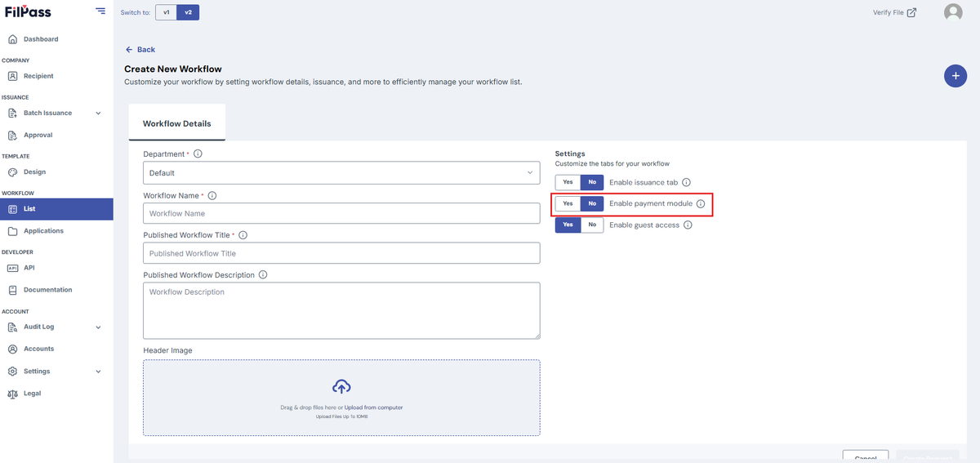Click the Cancel button

[x=866, y=457]
